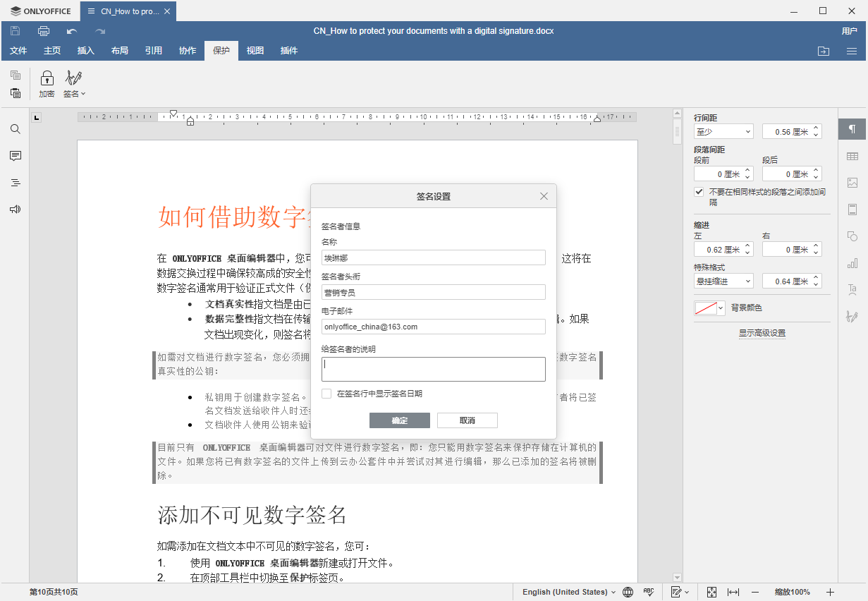Viewport: 868px width, 601px height.
Task: Adjust the left indent 0.62 厘米 stepper
Action: click(x=748, y=250)
